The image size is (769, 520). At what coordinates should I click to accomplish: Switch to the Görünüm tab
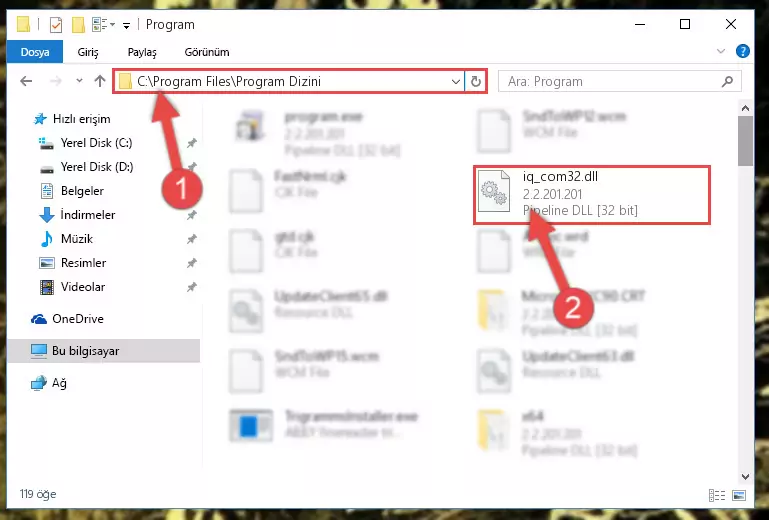pos(206,52)
